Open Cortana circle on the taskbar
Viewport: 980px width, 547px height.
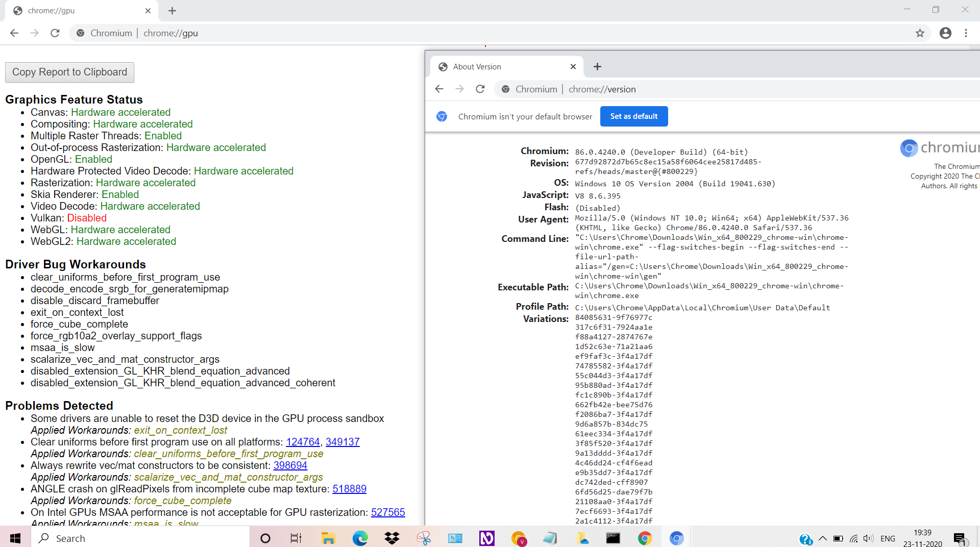(265, 538)
